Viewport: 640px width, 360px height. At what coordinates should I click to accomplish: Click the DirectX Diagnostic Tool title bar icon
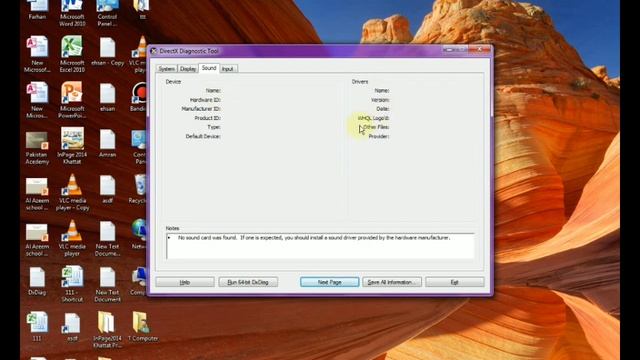[x=153, y=51]
